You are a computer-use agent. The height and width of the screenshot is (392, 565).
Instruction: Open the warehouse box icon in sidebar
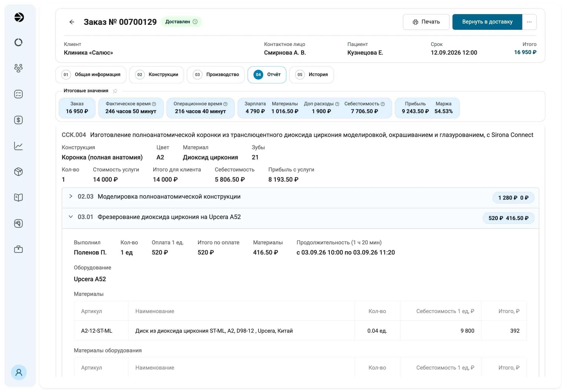pos(18,172)
